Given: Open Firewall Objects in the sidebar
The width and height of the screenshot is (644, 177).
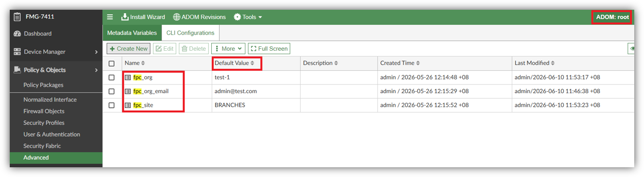Looking at the screenshot, I should tap(44, 111).
